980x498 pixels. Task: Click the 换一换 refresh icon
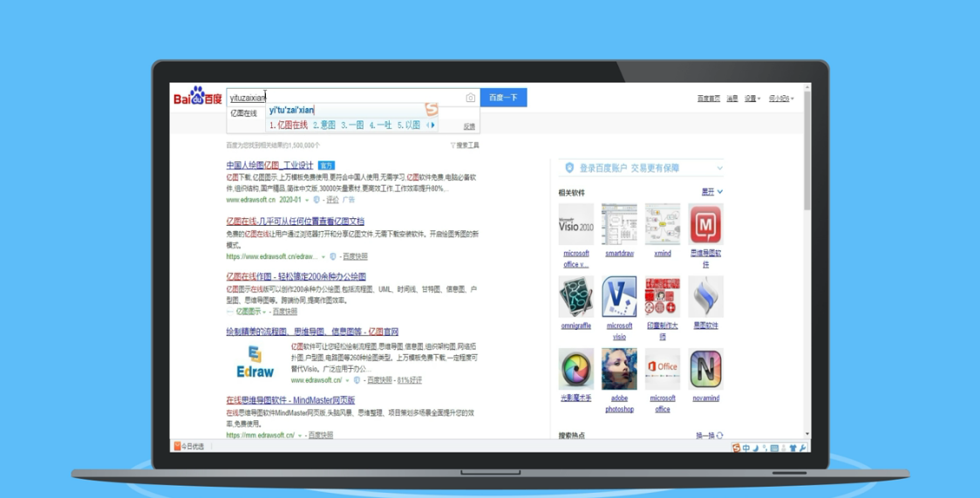pos(719,435)
